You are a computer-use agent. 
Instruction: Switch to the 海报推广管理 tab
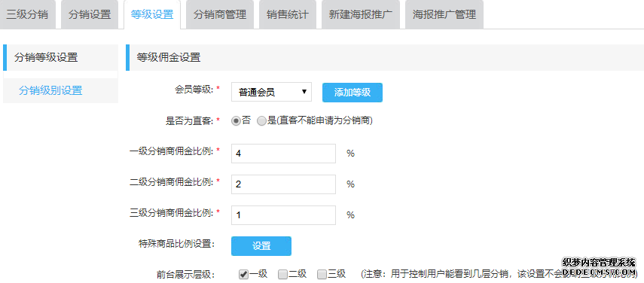pos(444,15)
